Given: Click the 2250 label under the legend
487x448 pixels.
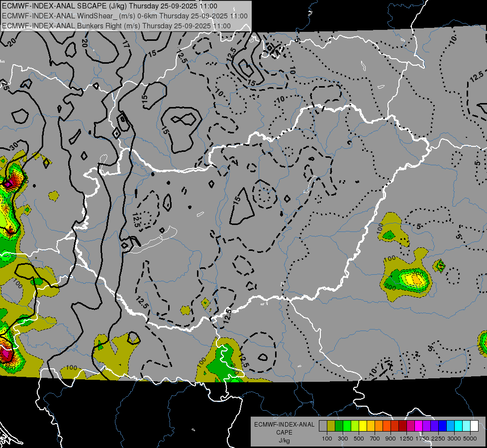Looking at the screenshot, I should [x=438, y=439].
